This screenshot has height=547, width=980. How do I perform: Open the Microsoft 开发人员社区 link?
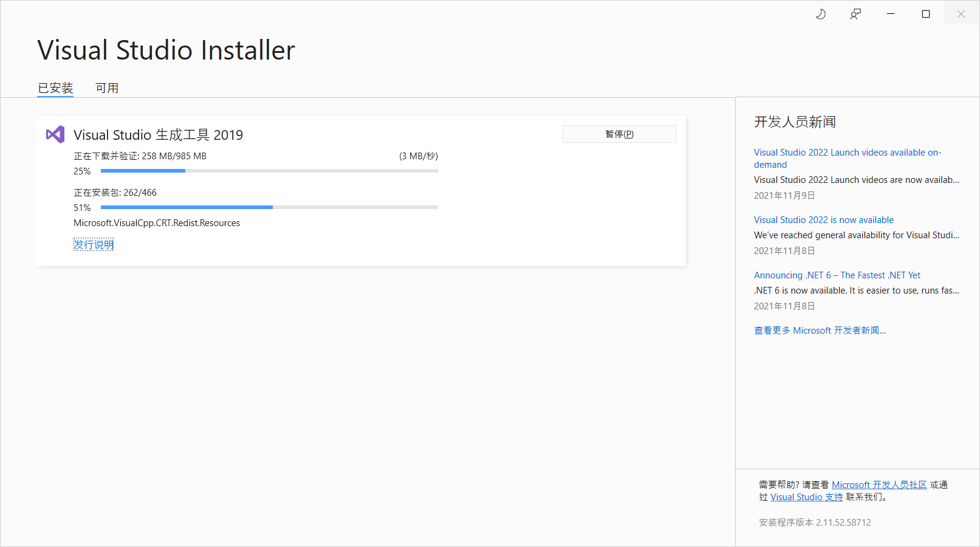pyautogui.click(x=879, y=484)
